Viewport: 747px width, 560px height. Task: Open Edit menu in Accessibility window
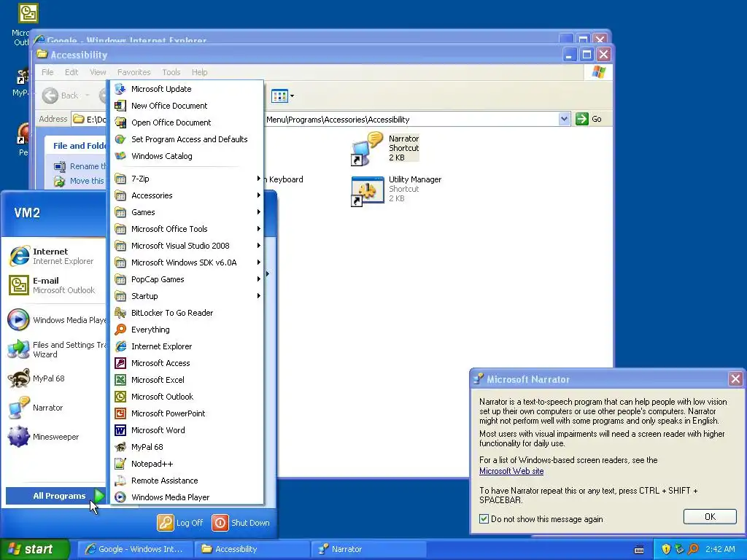coord(71,72)
